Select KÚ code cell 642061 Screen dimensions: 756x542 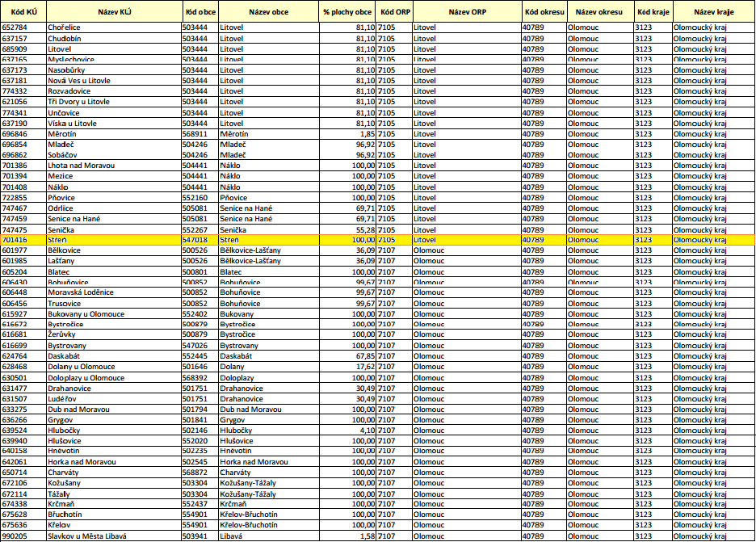[x=23, y=462]
